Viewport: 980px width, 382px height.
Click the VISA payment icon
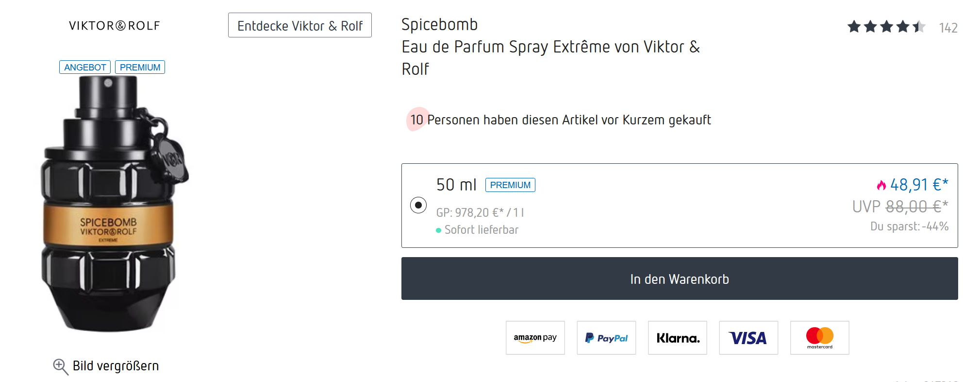pyautogui.click(x=748, y=338)
